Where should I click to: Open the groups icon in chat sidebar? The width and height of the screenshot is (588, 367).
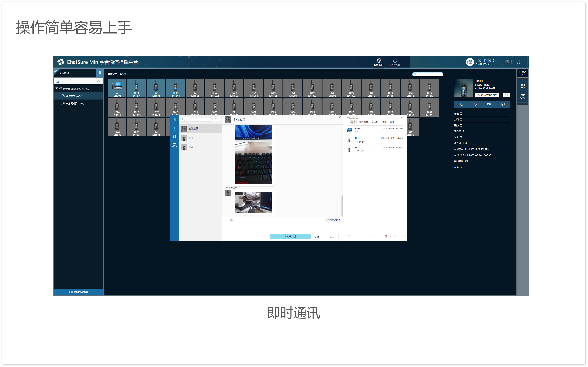pos(175,146)
